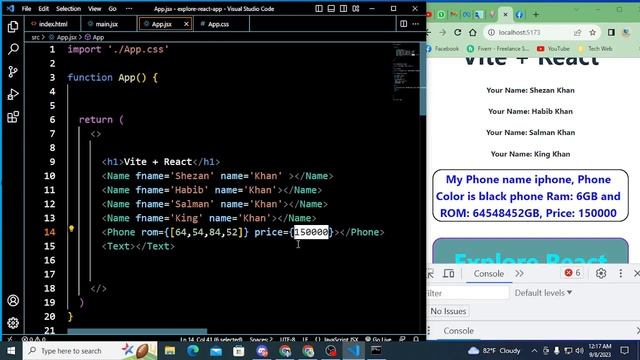640x360 pixels.
Task: Toggle primary sidebar layout icon in title bar
Action: pos(319,9)
